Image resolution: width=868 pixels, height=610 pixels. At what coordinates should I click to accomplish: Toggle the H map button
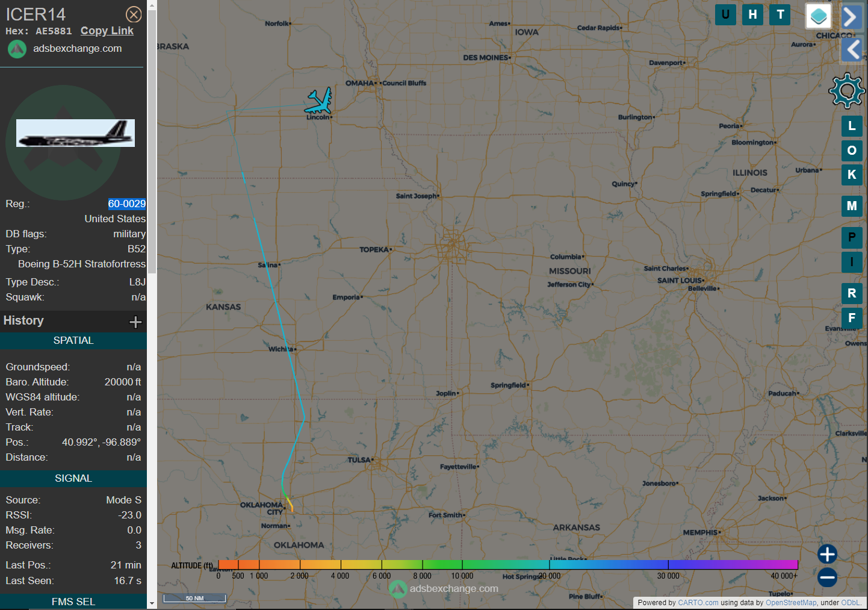[x=753, y=14]
